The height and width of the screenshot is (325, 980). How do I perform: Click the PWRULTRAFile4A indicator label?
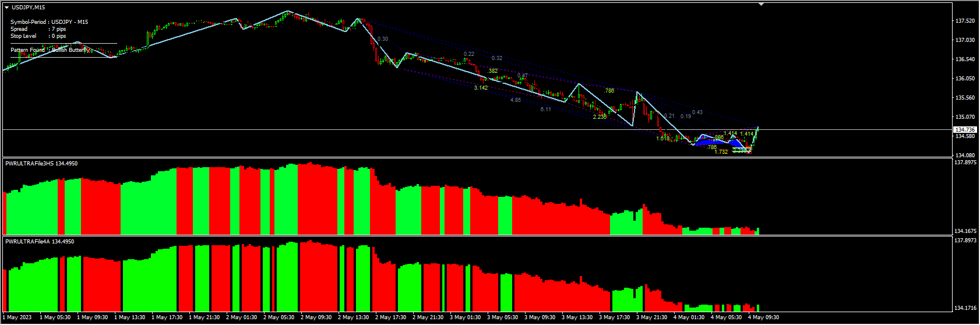point(39,242)
